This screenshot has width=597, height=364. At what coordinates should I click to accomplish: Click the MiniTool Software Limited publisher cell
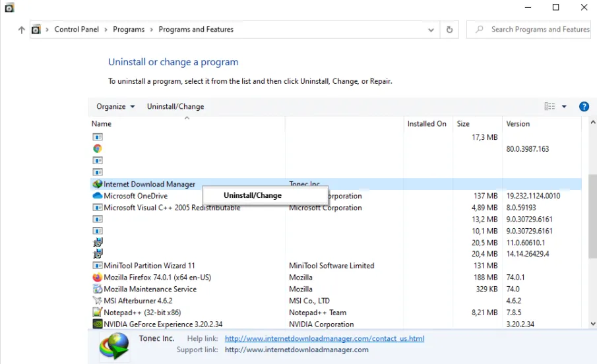pos(331,265)
